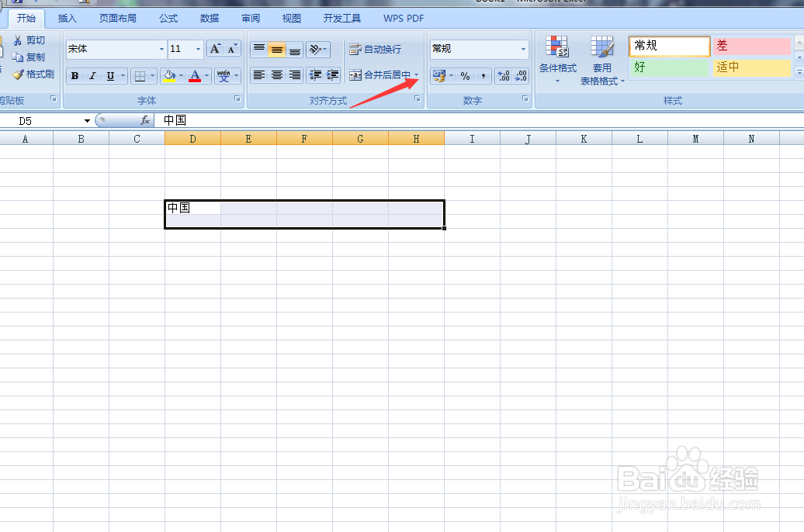
Task: Apply comma style
Action: click(x=483, y=76)
